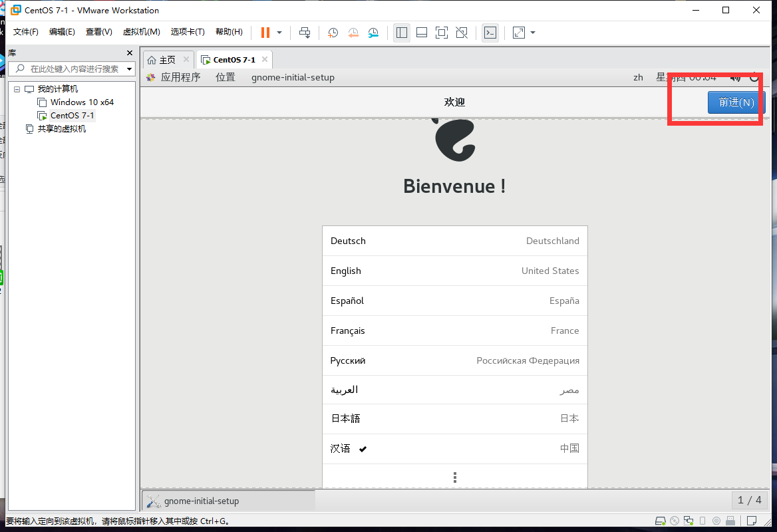Open the 查看(V) menu
The width and height of the screenshot is (777, 532).
tap(98, 32)
